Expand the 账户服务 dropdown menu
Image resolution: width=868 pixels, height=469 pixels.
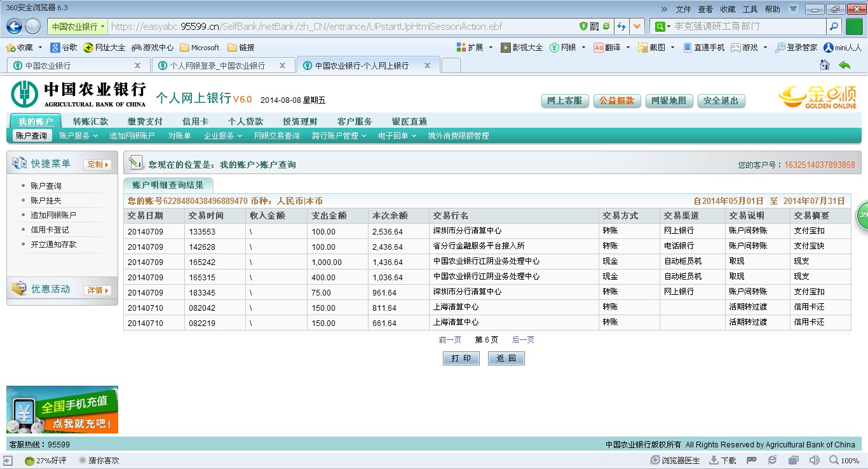[78, 136]
